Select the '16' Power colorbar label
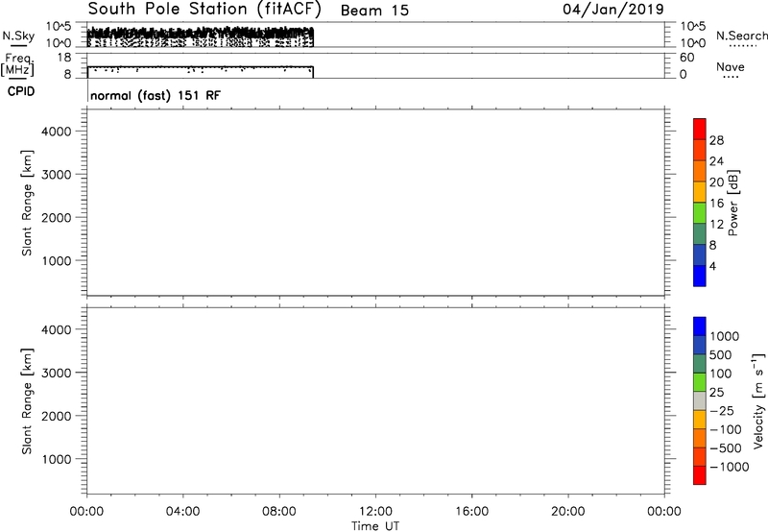 (x=716, y=204)
